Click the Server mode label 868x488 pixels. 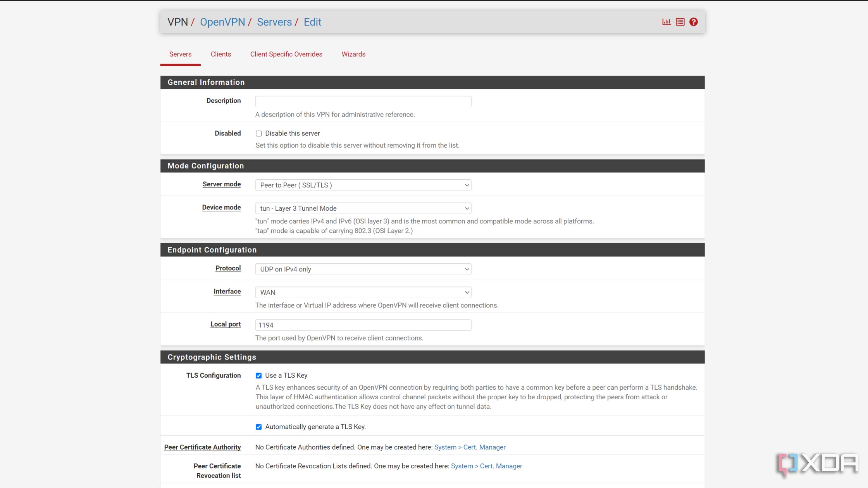click(222, 184)
